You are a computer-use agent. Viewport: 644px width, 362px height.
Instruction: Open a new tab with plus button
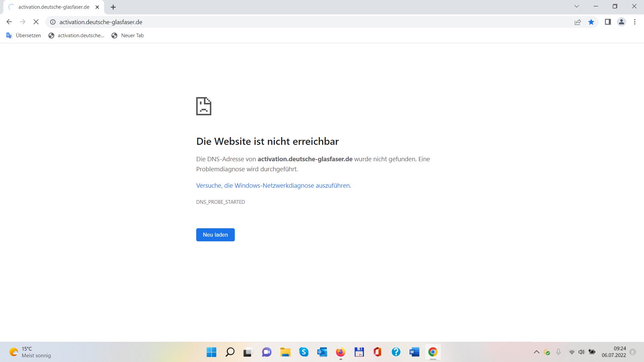(x=113, y=7)
